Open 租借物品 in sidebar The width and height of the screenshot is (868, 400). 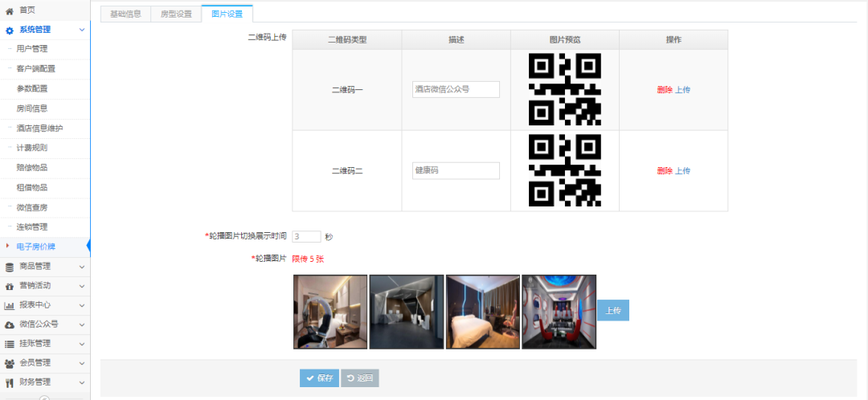[x=32, y=188]
